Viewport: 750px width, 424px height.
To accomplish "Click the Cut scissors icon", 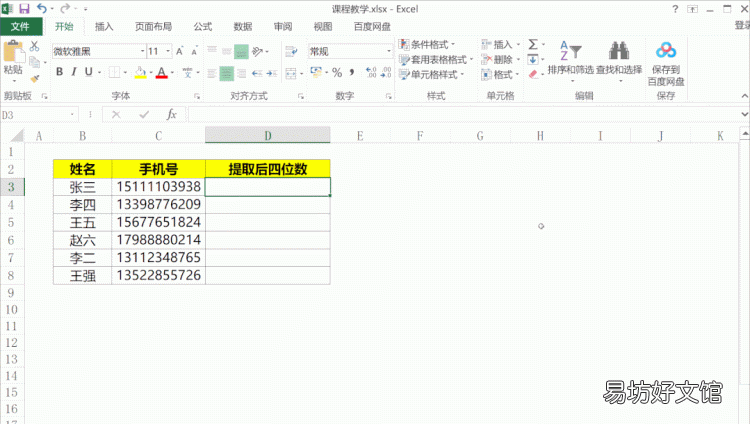I will click(34, 46).
